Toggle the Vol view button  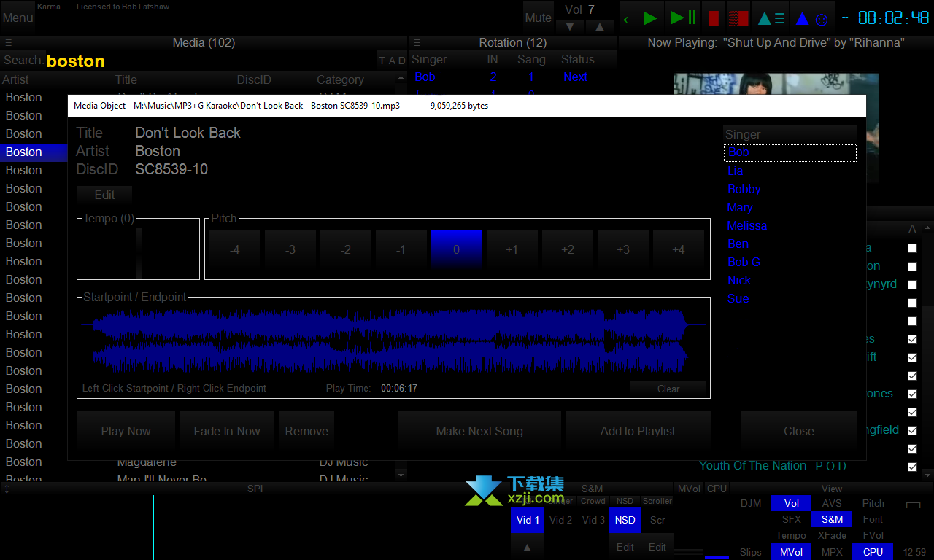[792, 503]
